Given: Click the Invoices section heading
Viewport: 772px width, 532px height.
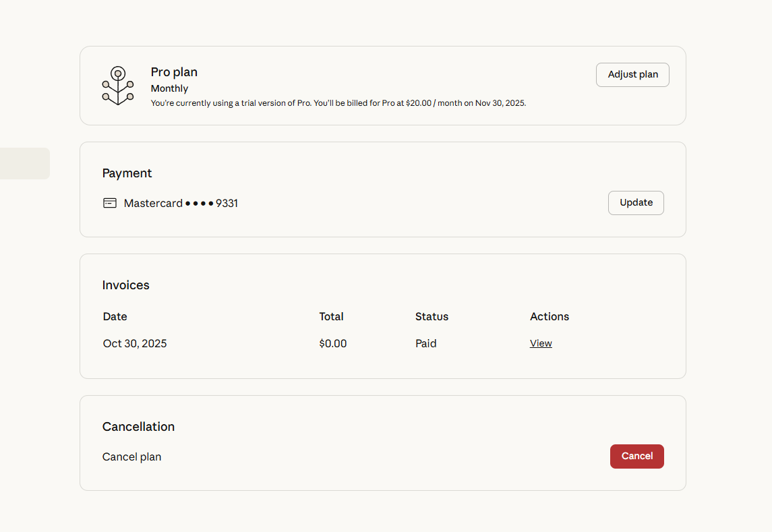Looking at the screenshot, I should pos(125,285).
